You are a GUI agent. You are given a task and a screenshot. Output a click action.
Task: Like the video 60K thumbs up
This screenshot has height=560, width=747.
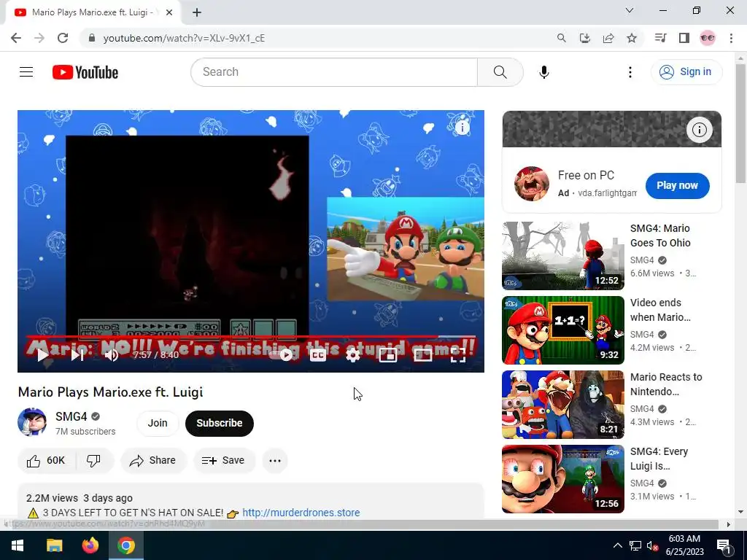[47, 461]
